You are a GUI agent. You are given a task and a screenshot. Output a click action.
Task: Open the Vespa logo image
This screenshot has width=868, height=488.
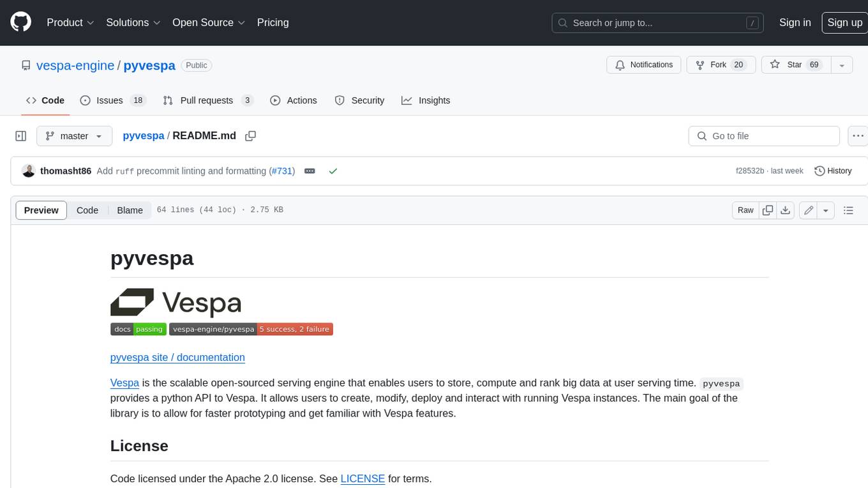[176, 302]
